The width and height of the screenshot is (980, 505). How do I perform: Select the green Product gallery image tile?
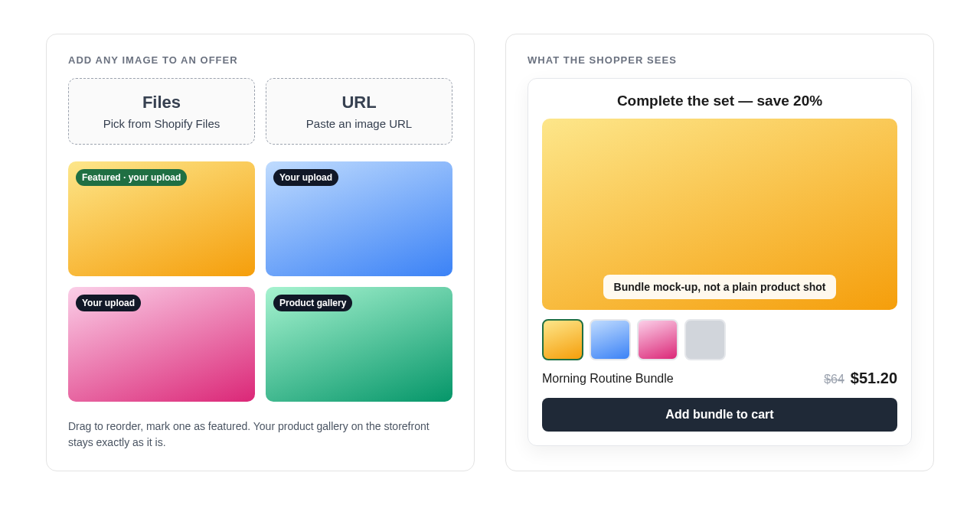point(359,344)
